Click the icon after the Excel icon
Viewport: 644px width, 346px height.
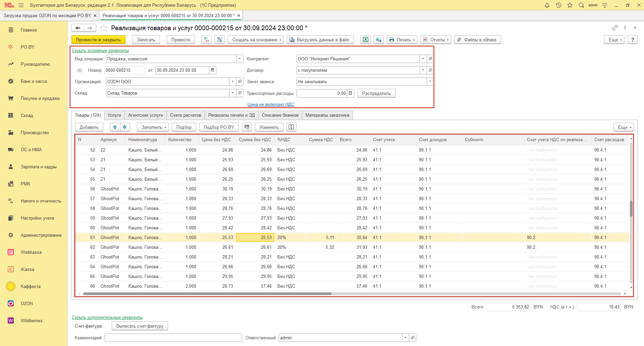[379, 40]
